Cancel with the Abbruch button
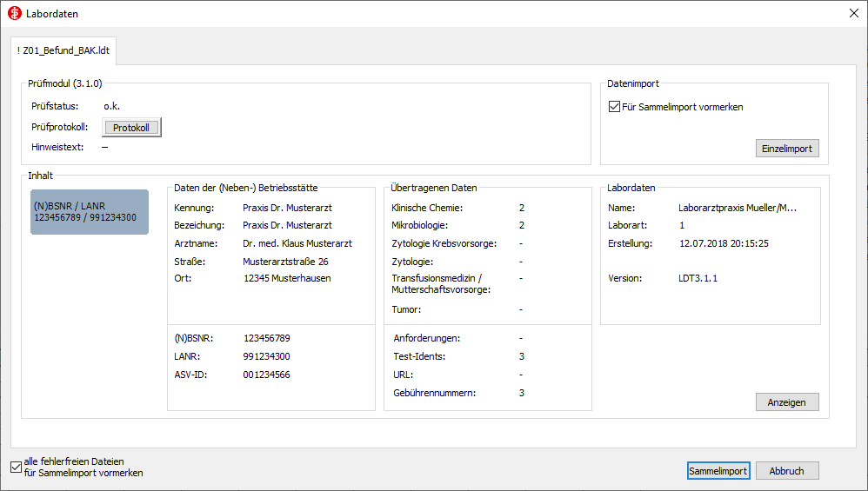Image resolution: width=868 pixels, height=491 pixels. (x=786, y=470)
